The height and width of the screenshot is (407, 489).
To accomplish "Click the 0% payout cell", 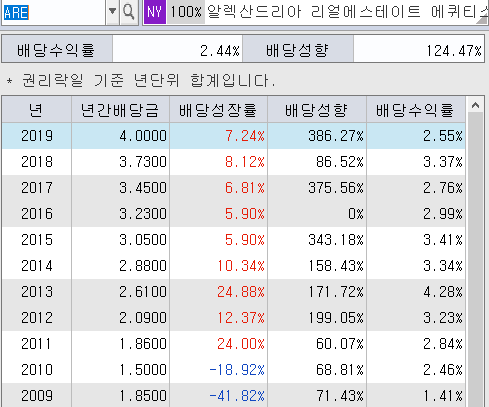I will [x=317, y=214].
